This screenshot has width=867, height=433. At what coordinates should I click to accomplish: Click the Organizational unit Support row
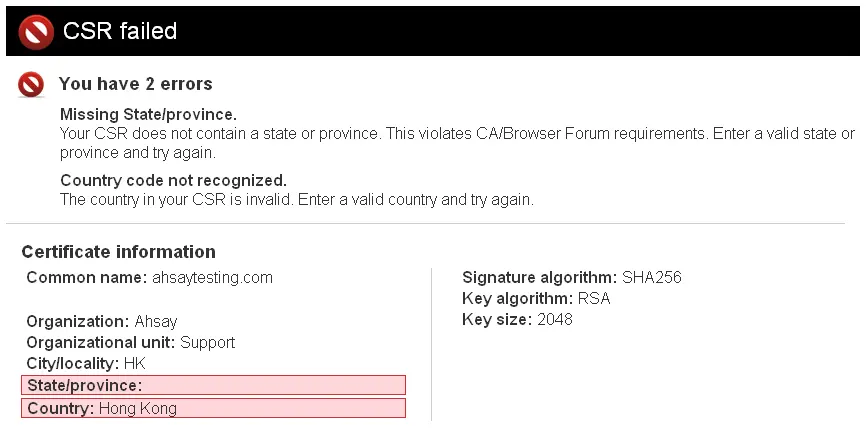click(x=130, y=342)
